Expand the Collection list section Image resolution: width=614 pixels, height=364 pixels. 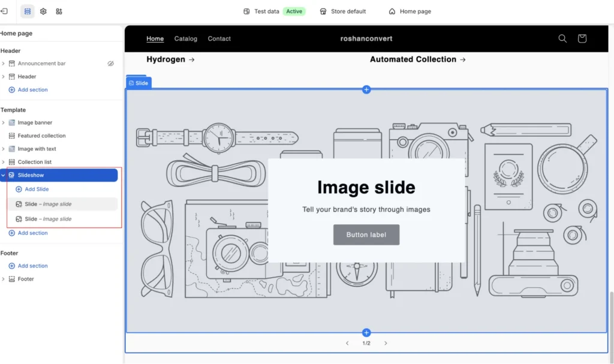pyautogui.click(x=3, y=162)
